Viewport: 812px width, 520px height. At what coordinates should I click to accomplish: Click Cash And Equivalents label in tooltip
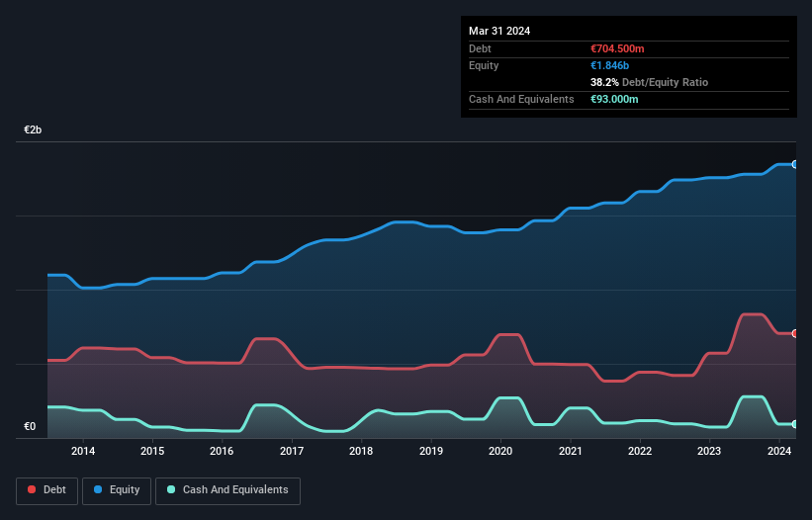521,99
